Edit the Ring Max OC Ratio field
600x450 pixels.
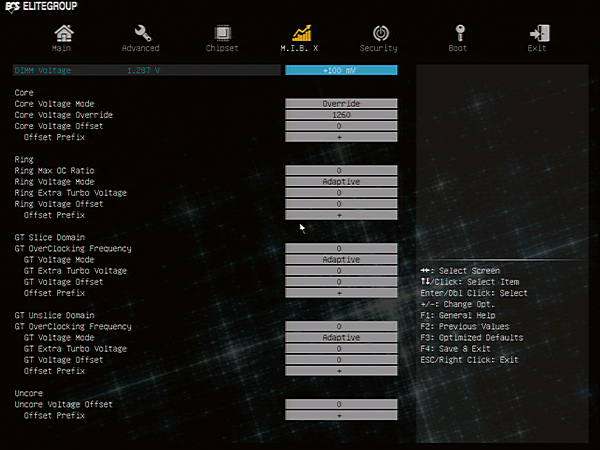click(x=341, y=170)
